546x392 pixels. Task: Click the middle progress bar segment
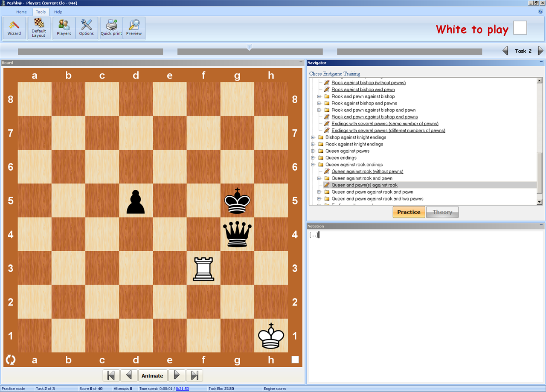[250, 52]
